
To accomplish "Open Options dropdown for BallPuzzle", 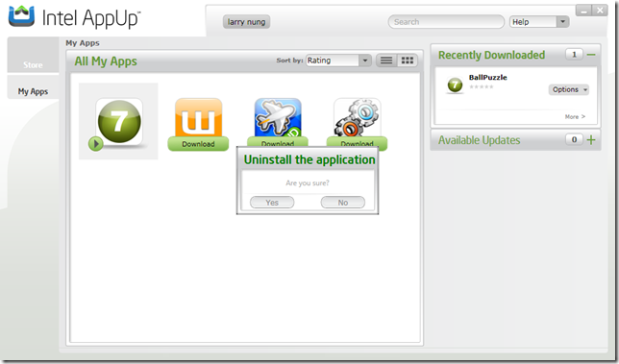I will (568, 89).
